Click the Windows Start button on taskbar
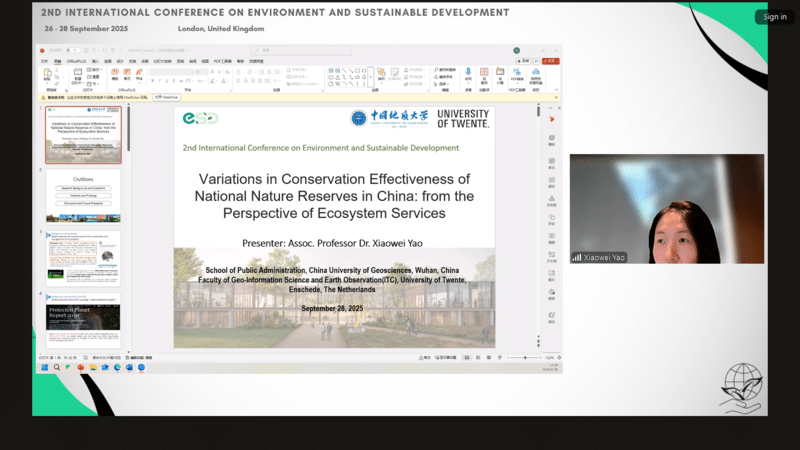 [x=43, y=368]
